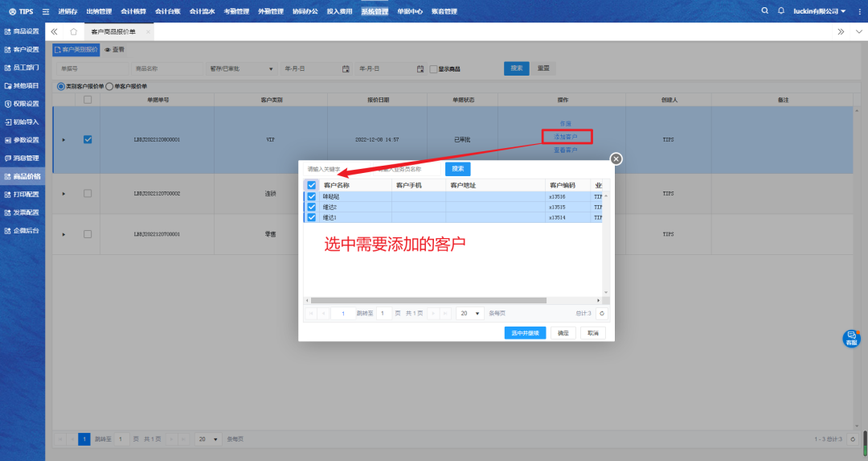Close the customer selection dialog with X
Image resolution: width=868 pixels, height=461 pixels.
[616, 159]
